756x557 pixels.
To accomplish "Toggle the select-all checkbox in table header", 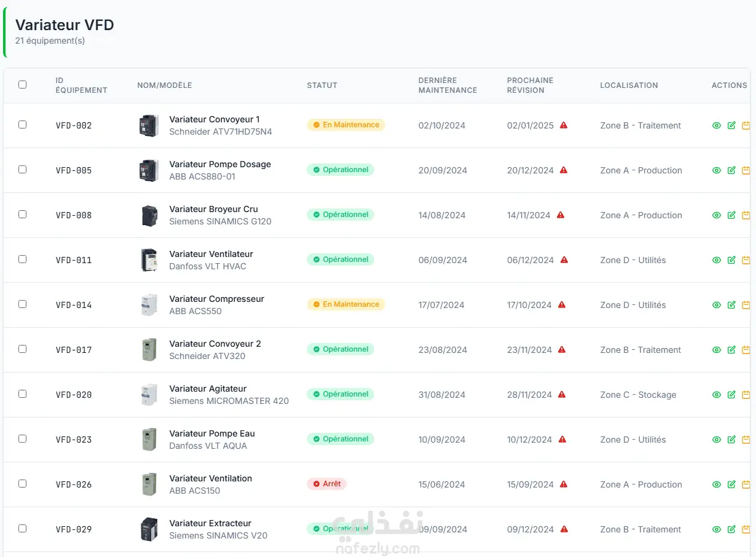I will [23, 85].
